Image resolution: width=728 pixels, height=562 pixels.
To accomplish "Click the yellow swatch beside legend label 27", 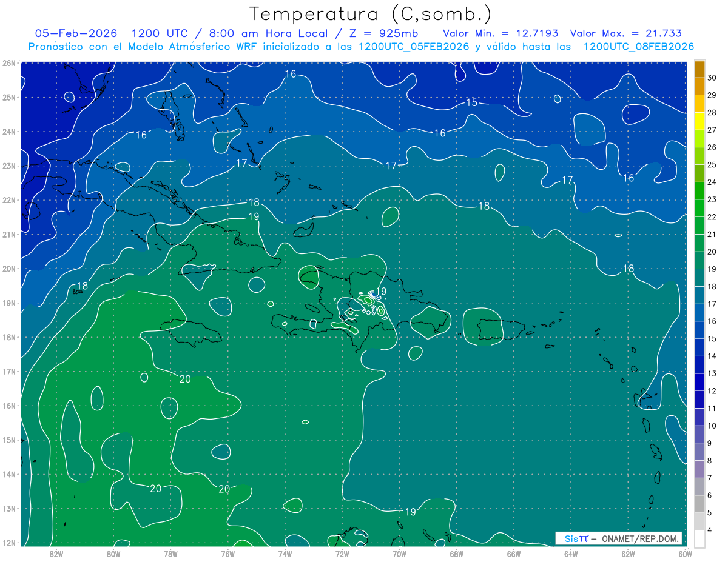I will pyautogui.click(x=700, y=121).
